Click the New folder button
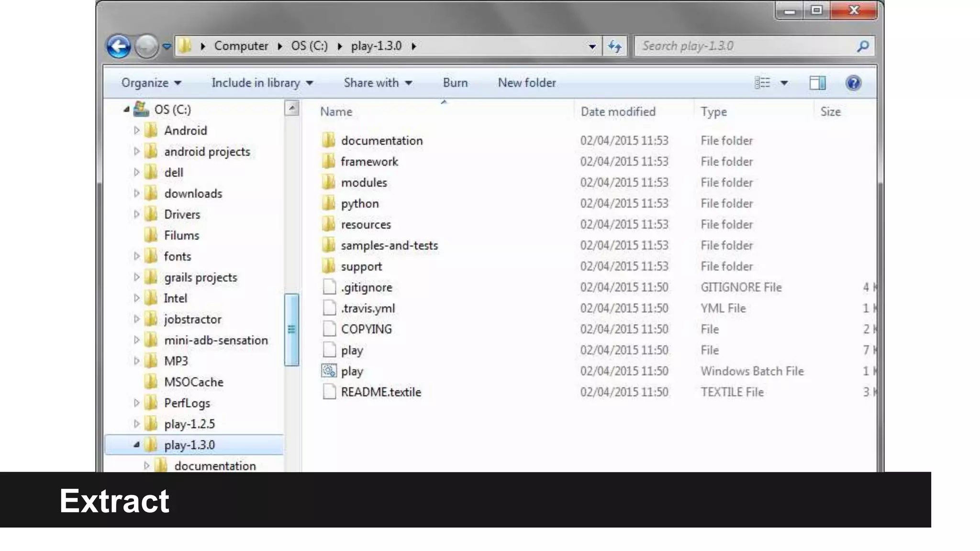Image resolution: width=980 pixels, height=551 pixels. [x=526, y=83]
